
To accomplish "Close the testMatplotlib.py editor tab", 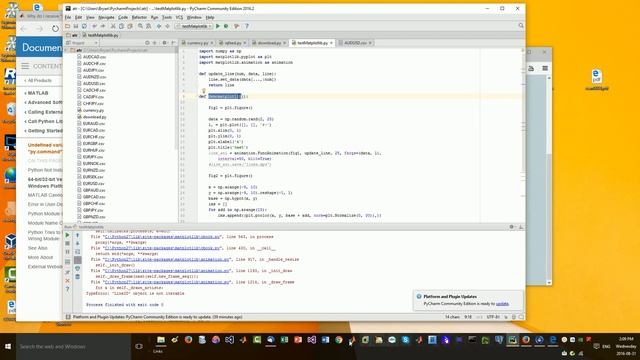I will pos(331,43).
